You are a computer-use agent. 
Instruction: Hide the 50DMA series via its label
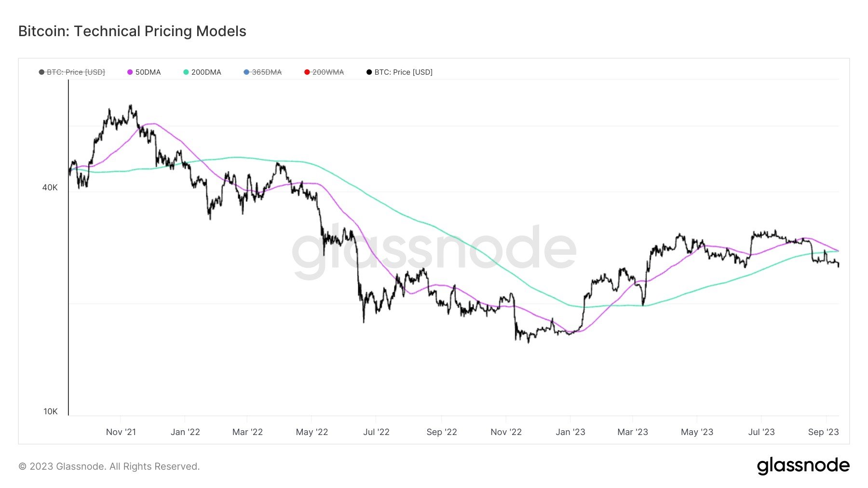[x=148, y=72]
